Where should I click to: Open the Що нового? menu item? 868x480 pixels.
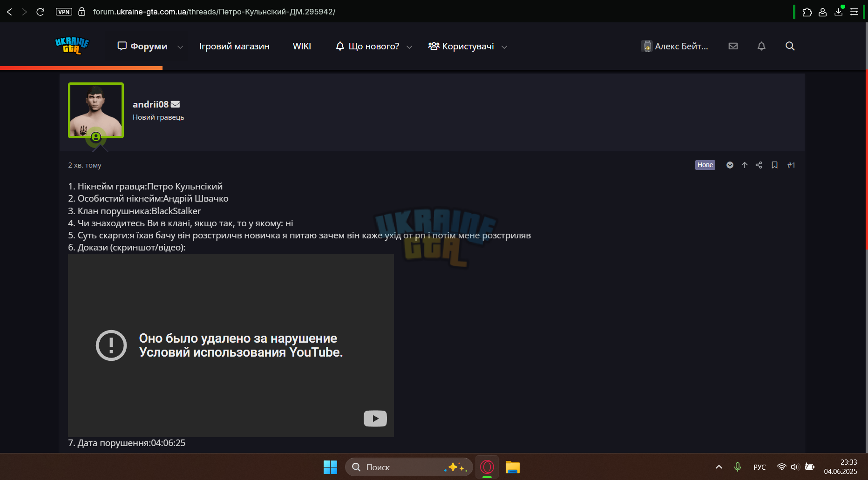[x=367, y=46]
